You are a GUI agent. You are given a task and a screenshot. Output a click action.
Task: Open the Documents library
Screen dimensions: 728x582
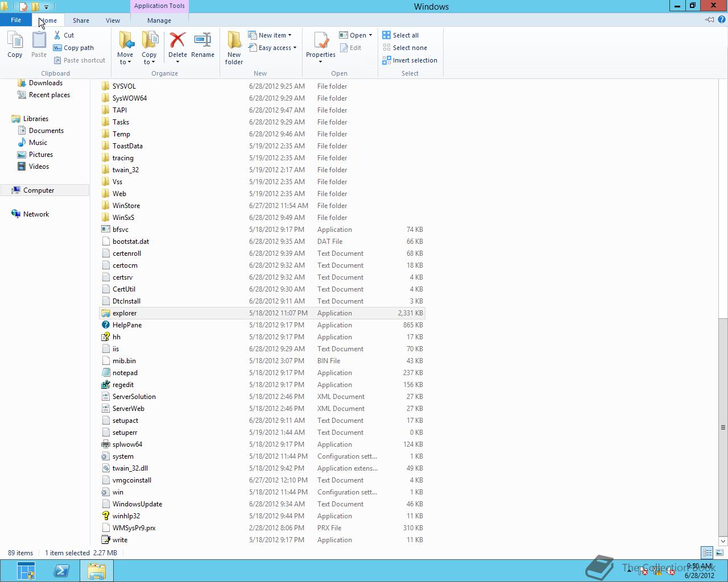tap(46, 131)
